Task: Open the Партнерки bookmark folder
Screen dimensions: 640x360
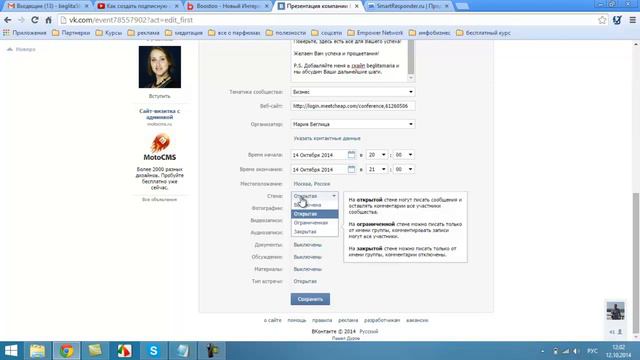Action: [71, 33]
